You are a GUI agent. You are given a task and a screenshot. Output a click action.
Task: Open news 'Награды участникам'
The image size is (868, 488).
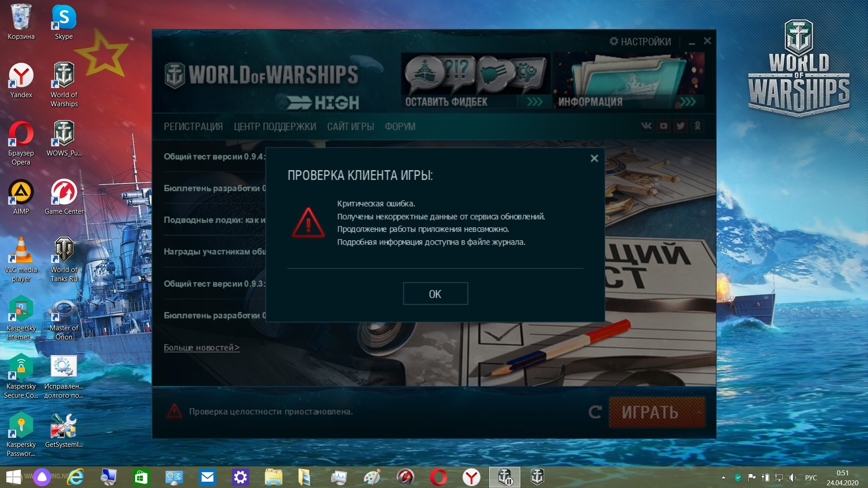215,252
